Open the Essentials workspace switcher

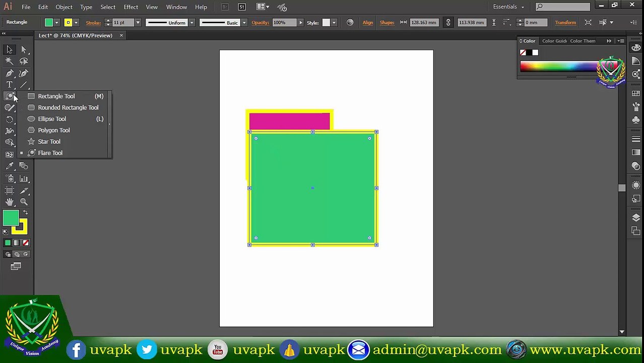tap(508, 7)
